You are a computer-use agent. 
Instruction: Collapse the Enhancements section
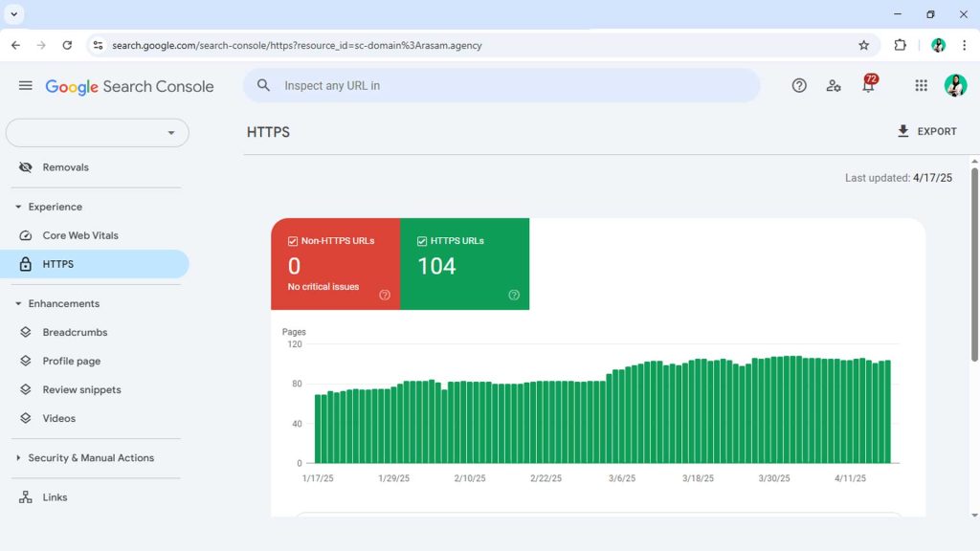pos(18,303)
